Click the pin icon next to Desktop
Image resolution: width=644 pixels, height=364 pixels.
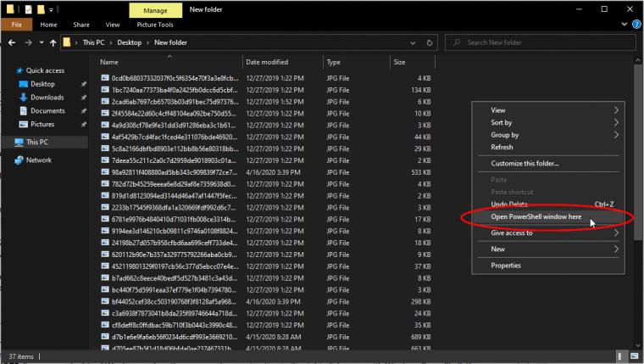click(83, 84)
